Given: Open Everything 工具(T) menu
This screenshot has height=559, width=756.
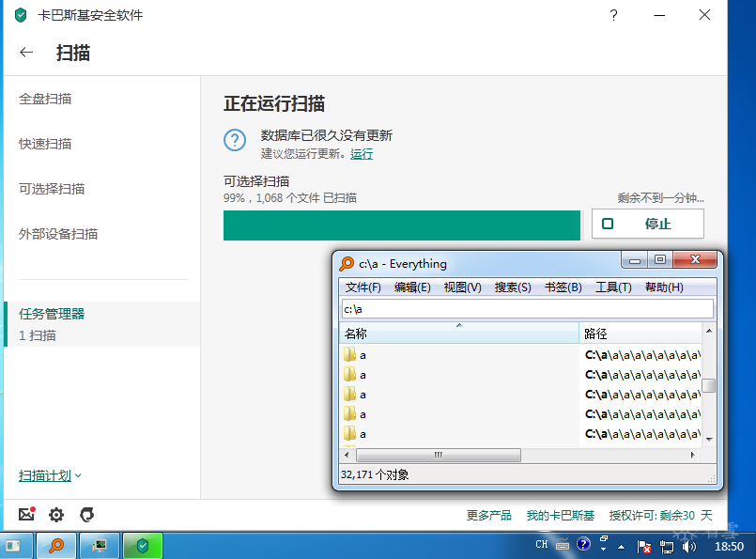Looking at the screenshot, I should (613, 287).
